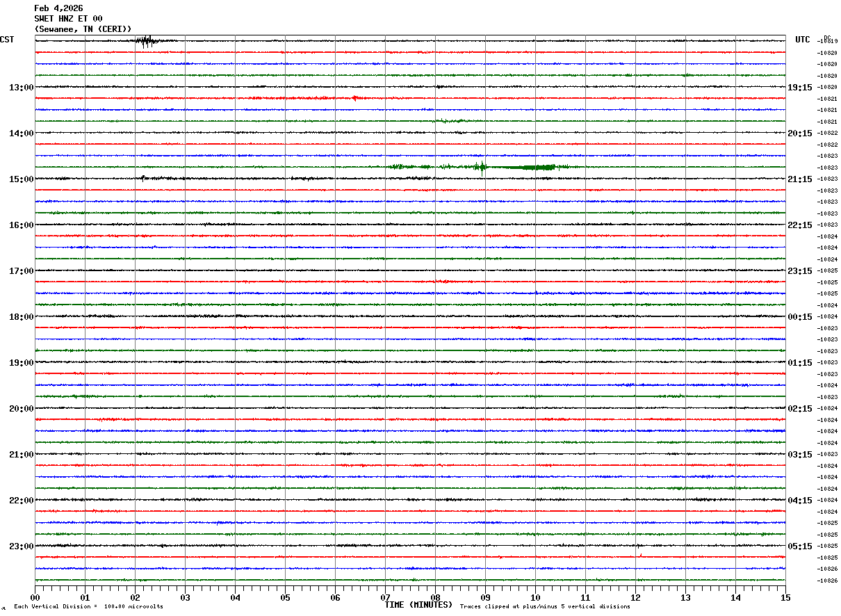841x616 pixels.
Task: Click minute 10 on the time axis
Action: (535, 597)
